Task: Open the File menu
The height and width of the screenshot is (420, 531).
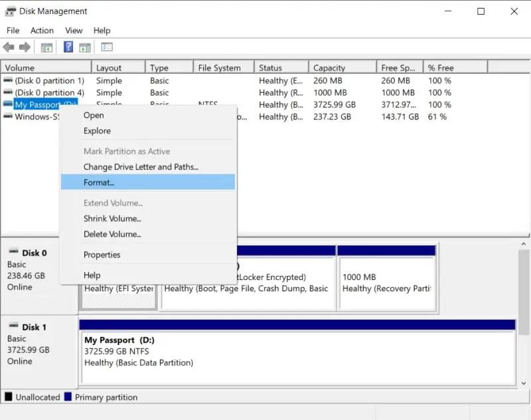Action: pyautogui.click(x=12, y=30)
